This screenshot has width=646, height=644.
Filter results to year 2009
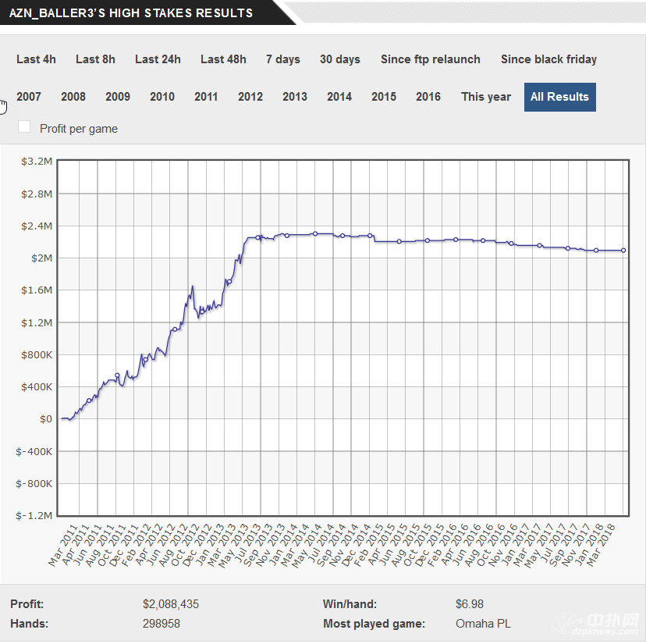(x=118, y=97)
